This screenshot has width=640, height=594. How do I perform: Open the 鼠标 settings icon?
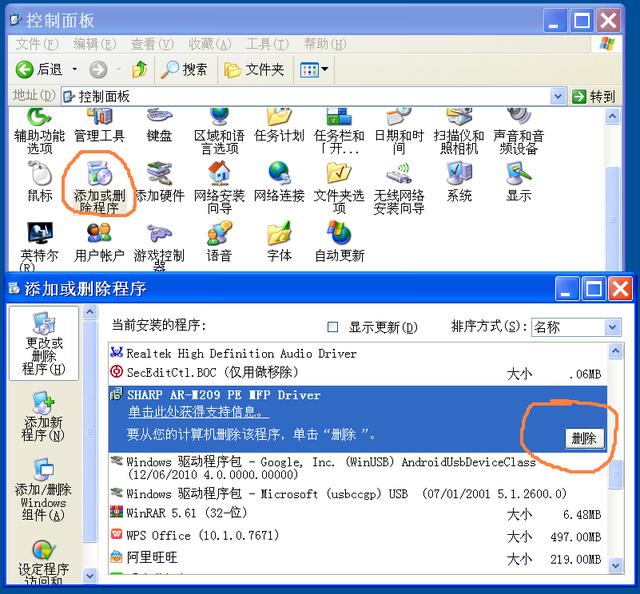(x=40, y=182)
